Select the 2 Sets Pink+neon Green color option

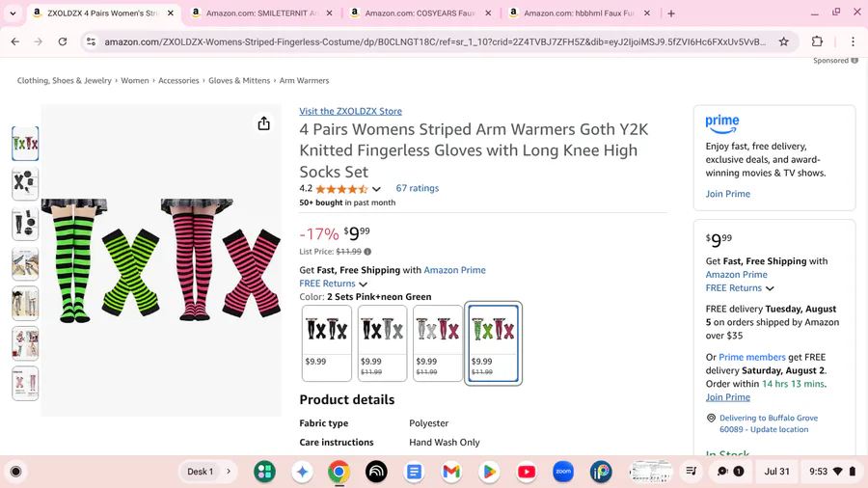pyautogui.click(x=493, y=343)
